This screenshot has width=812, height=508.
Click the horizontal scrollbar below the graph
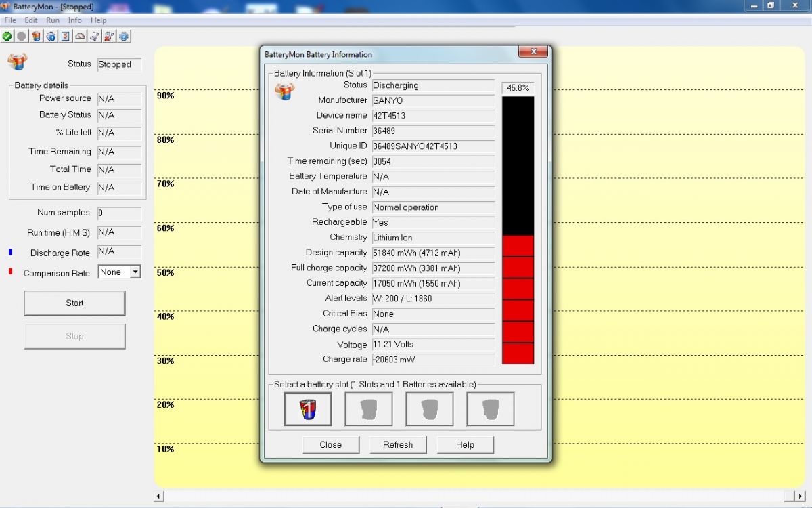click(474, 496)
